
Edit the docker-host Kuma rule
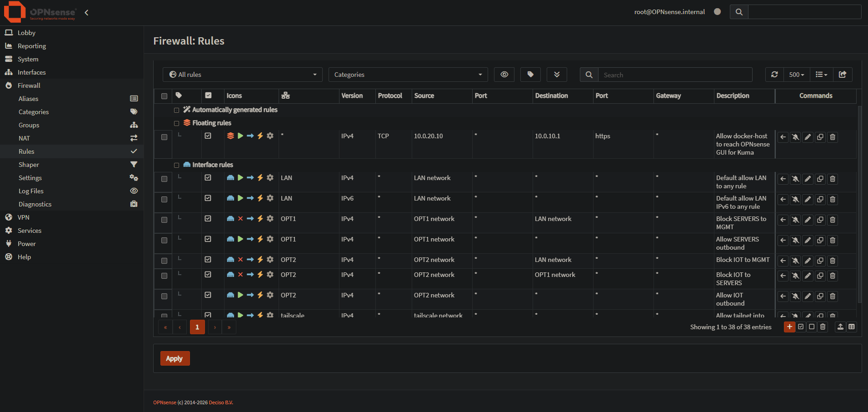click(x=808, y=137)
